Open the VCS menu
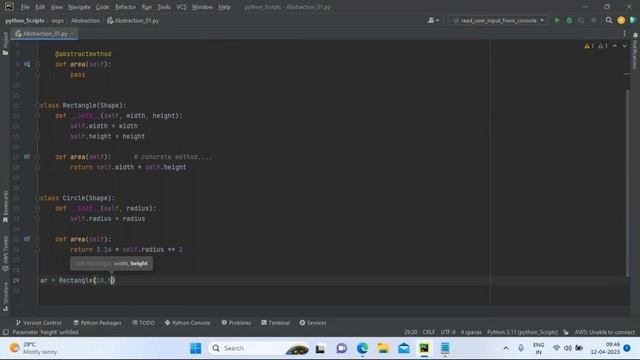The height and width of the screenshot is (360, 640). (x=181, y=7)
